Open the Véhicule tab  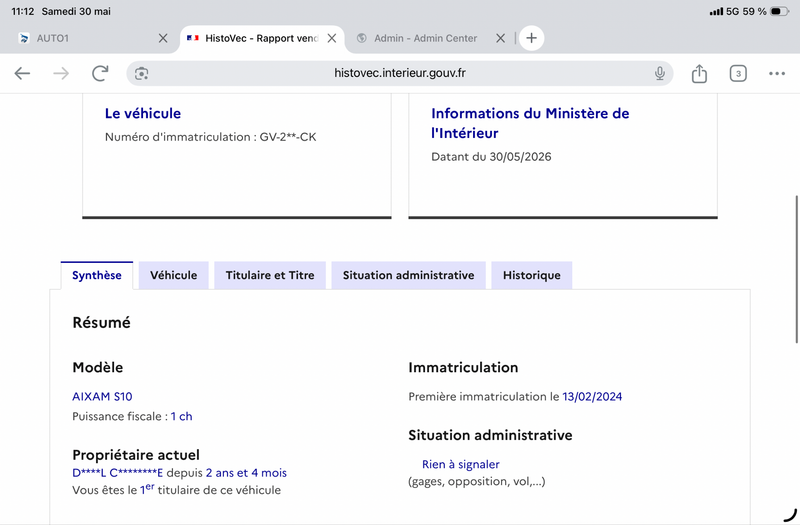(173, 276)
